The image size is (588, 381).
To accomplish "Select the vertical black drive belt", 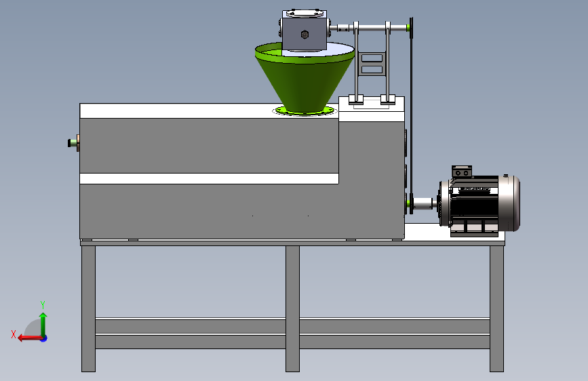I will (412, 116).
